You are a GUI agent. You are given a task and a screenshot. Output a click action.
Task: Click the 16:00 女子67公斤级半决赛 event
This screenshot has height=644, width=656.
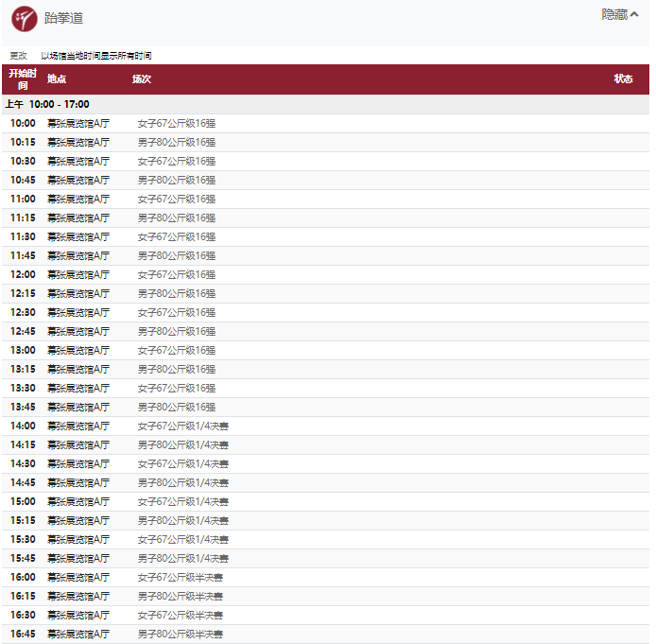coord(181,578)
